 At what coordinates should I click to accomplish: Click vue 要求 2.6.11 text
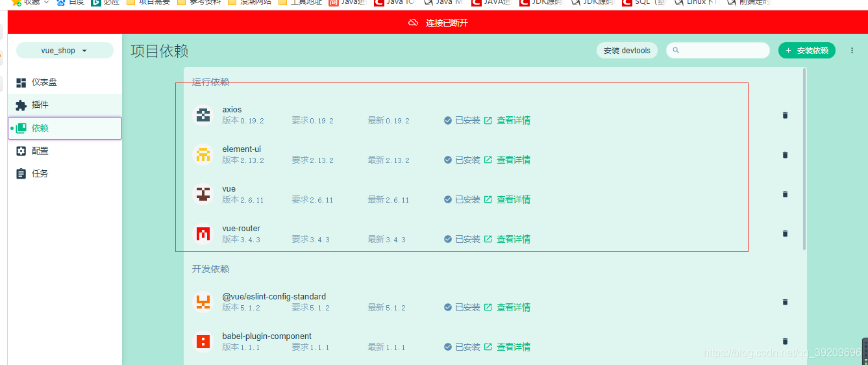click(312, 200)
